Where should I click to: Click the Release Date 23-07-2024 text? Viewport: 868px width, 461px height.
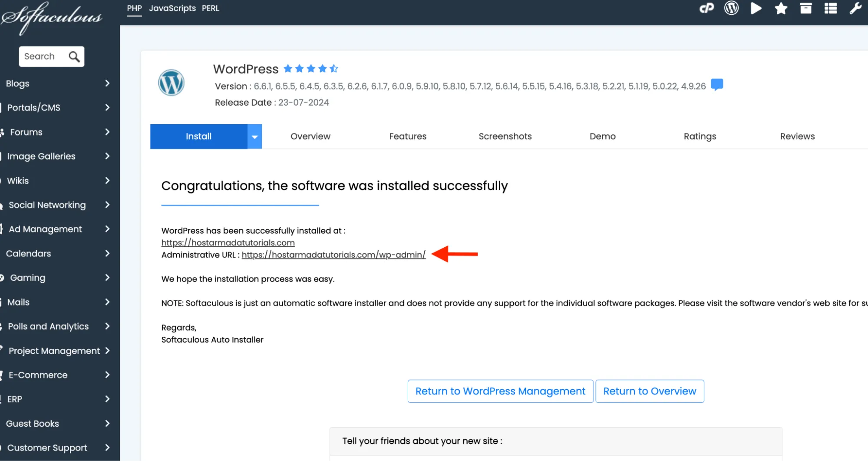(x=272, y=103)
